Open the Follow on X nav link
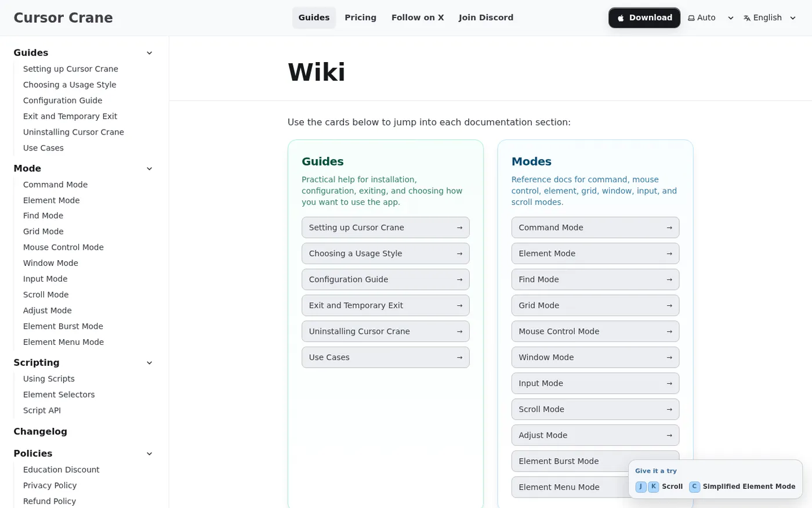 click(418, 17)
